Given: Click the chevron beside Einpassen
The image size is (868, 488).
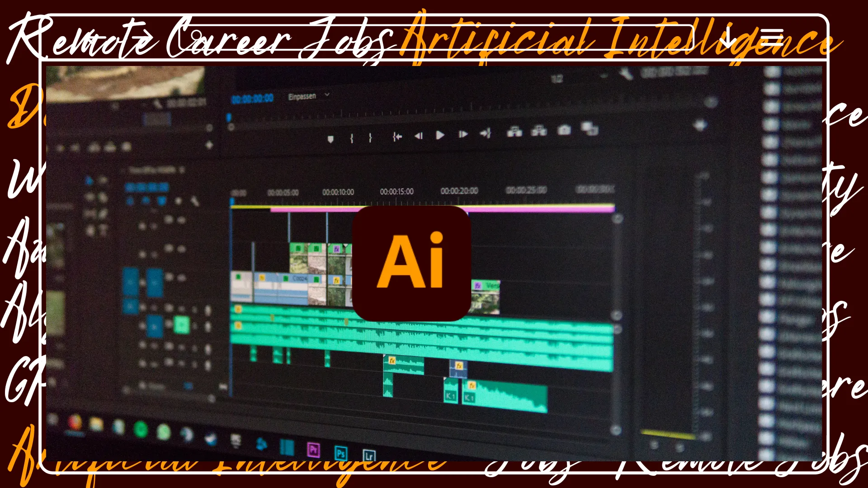Looking at the screenshot, I should tap(326, 96).
